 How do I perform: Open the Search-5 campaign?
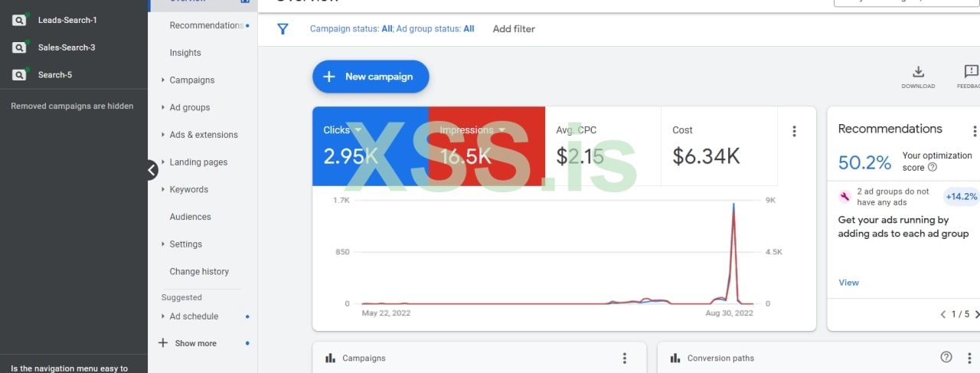[55, 75]
